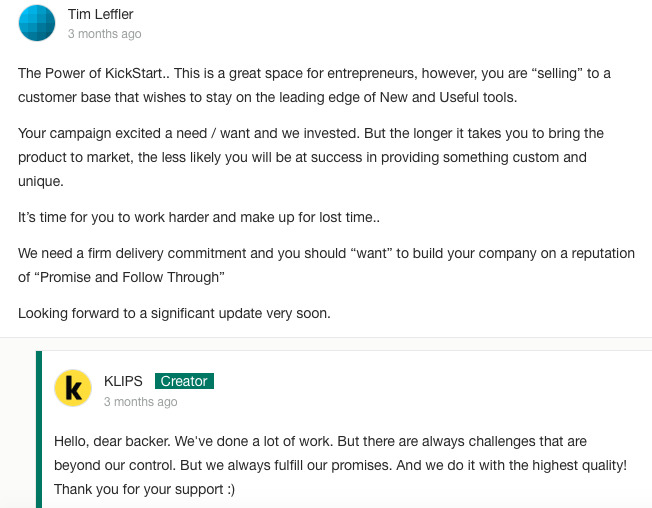652x508 pixels.
Task: Open the KLIPS yellow logo avatar
Action: [73, 389]
